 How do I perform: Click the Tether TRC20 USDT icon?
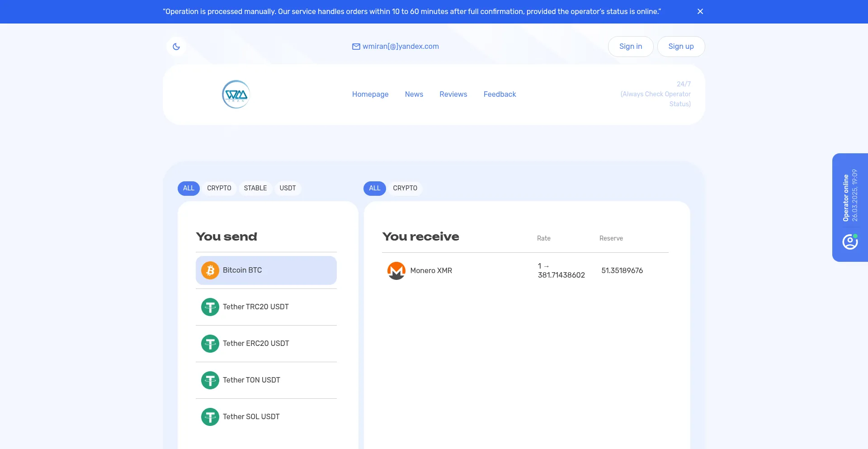click(210, 307)
